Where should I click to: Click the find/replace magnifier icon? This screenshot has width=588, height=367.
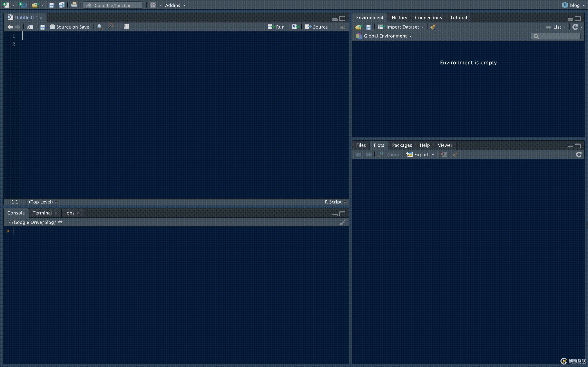click(100, 27)
